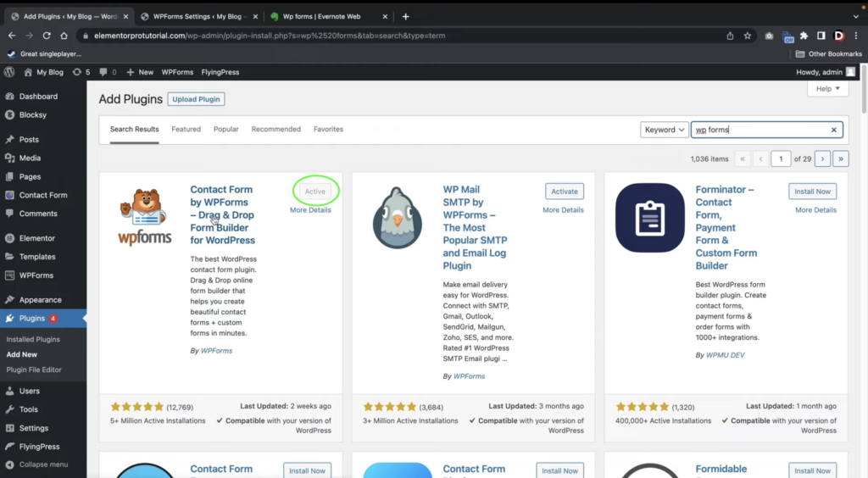Open the WP Mail SMTP bird thumbnail
This screenshot has width=868, height=478.
click(x=398, y=218)
